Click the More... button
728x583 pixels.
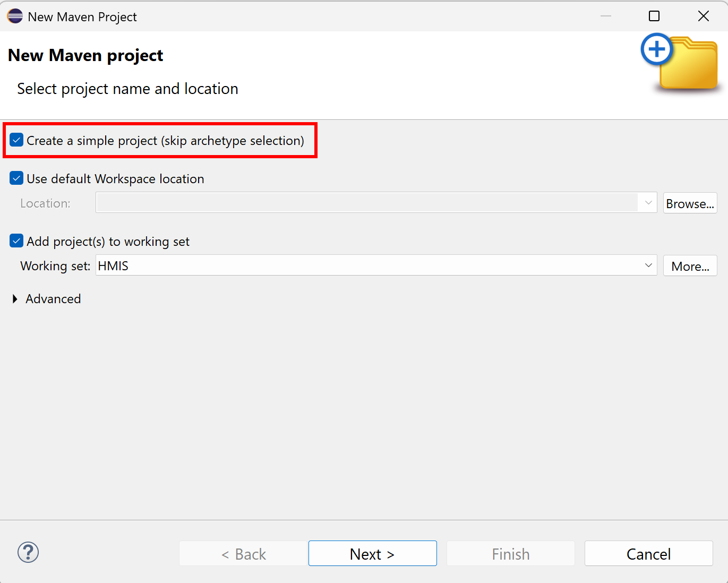(x=690, y=266)
